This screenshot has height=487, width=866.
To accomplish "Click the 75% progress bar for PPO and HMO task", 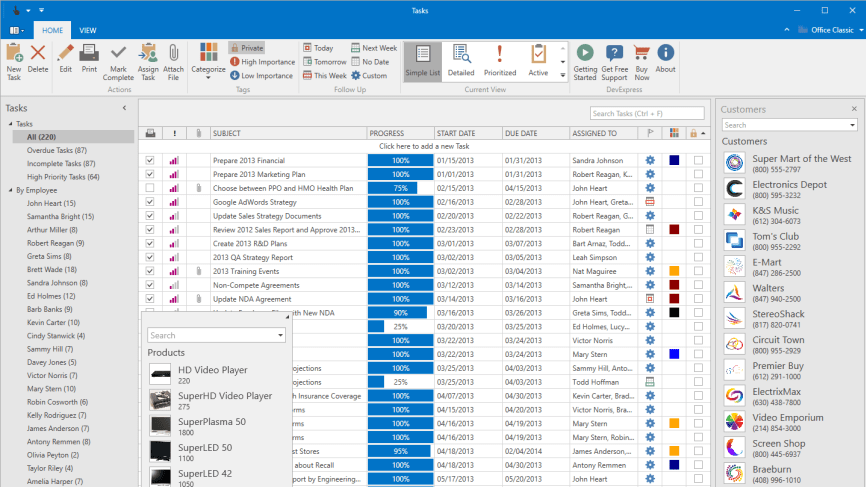I will point(400,188).
